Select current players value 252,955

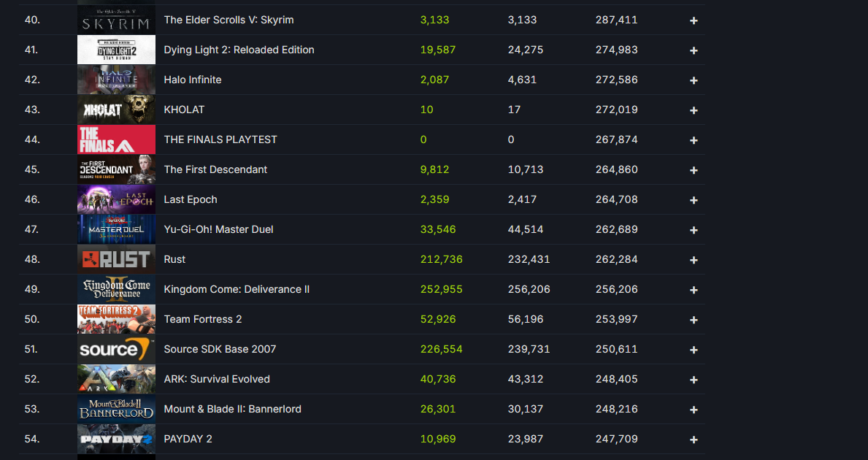coord(441,289)
